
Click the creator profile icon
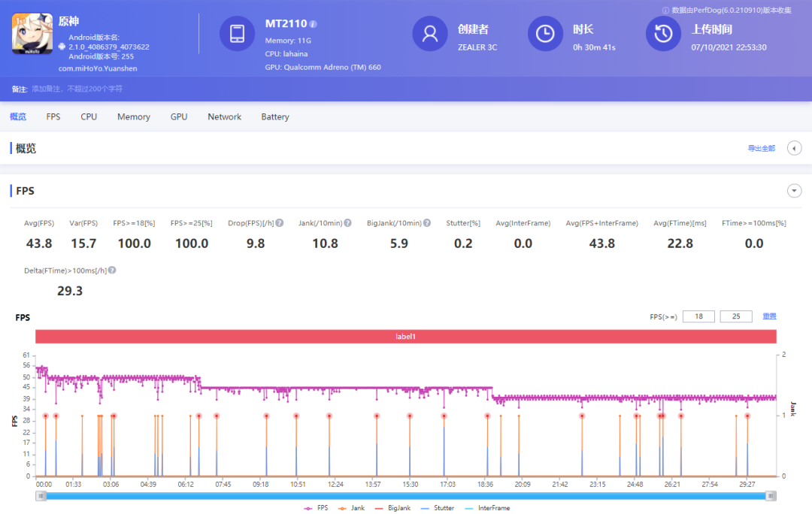pyautogui.click(x=430, y=34)
